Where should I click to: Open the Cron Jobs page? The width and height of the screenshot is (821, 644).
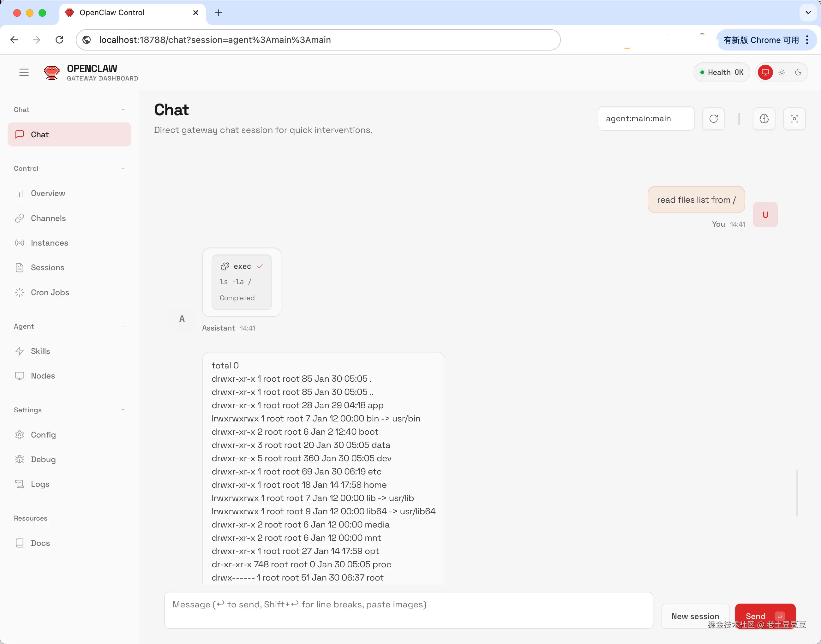point(50,292)
